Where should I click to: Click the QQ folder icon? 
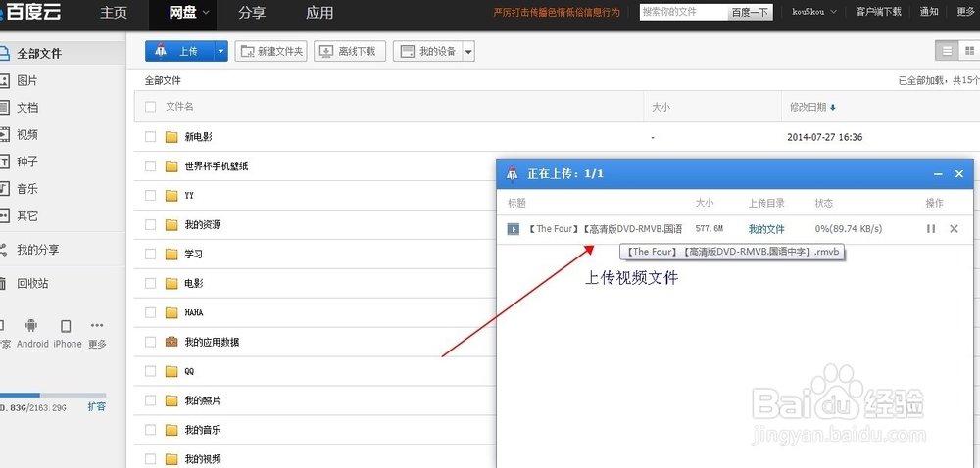(171, 371)
